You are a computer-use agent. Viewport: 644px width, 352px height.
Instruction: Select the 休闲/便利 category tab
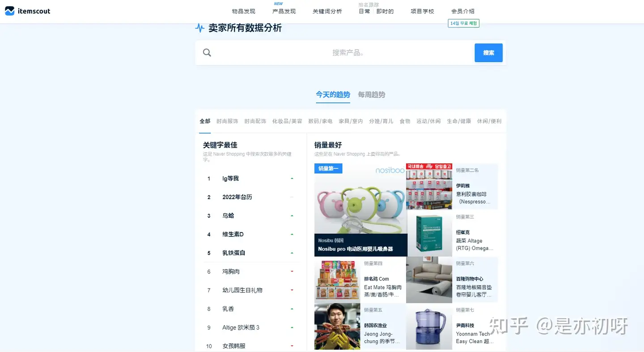pos(489,121)
